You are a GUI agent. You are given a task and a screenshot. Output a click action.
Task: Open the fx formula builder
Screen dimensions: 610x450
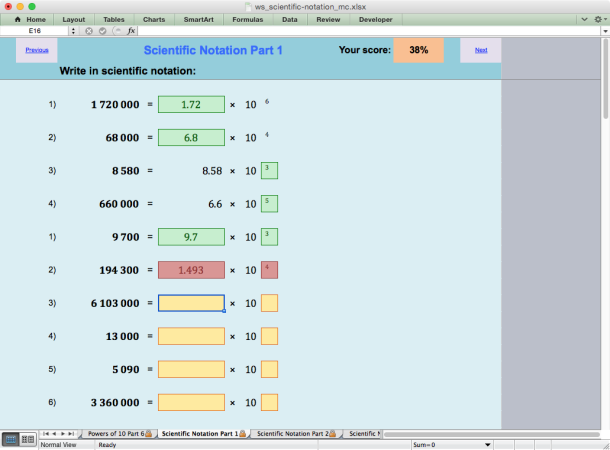tap(131, 31)
